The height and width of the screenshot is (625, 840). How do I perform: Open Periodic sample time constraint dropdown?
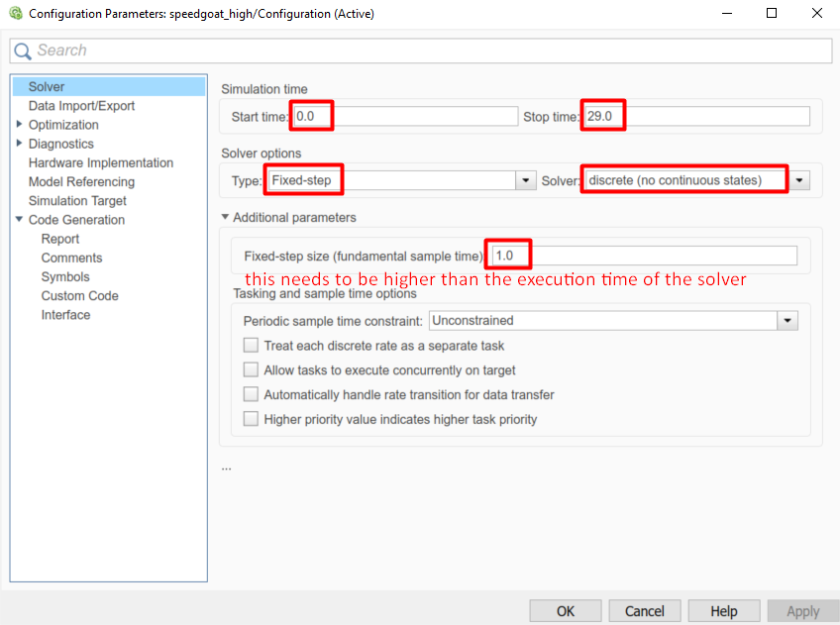click(x=787, y=321)
